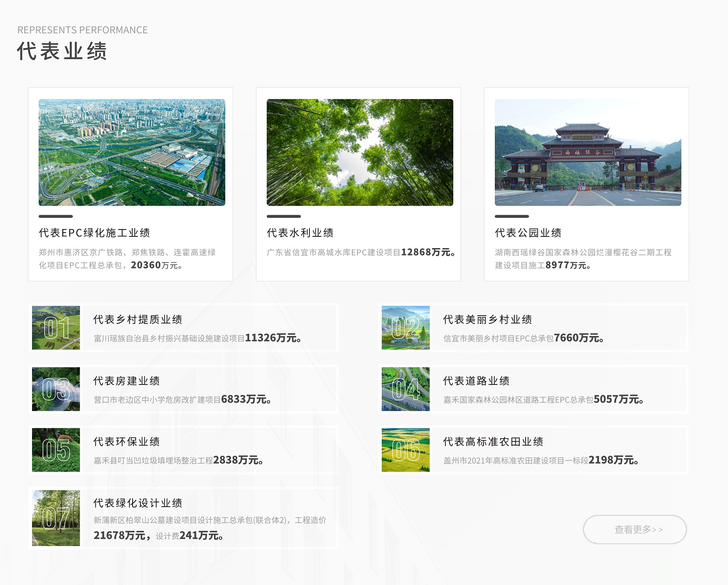Open the 代表EPC绿化施工业绩 title
Image resolution: width=728 pixels, height=585 pixels.
[94, 233]
